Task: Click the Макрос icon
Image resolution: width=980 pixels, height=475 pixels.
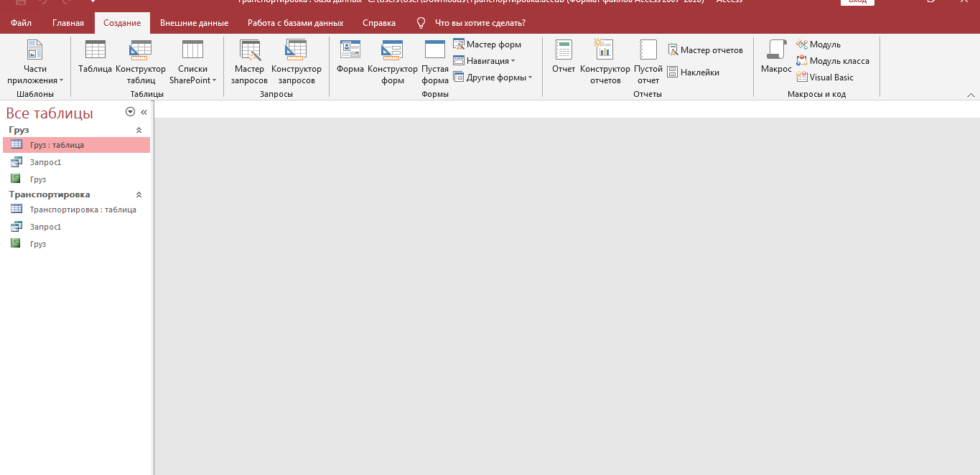Action: (x=776, y=57)
